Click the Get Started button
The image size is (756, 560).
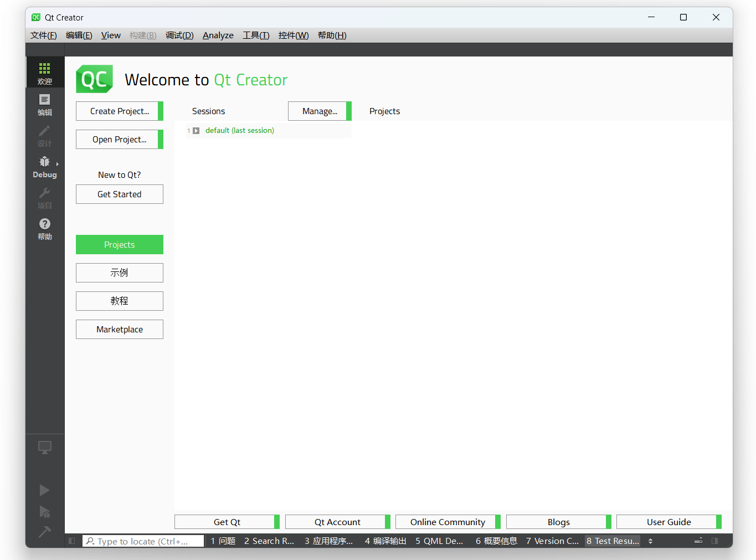[120, 194]
